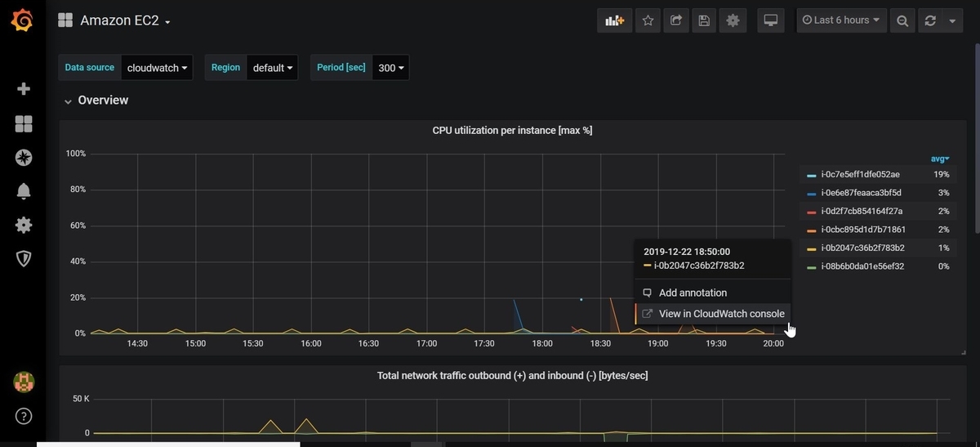Screen dimensions: 980x447
Task: Click color swatch for i-08b6b0da01e56ef32
Action: pyautogui.click(x=811, y=267)
